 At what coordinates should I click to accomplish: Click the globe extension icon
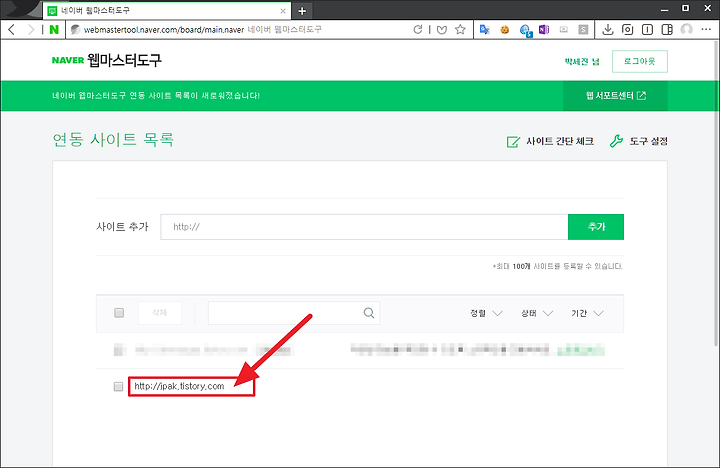click(x=525, y=30)
